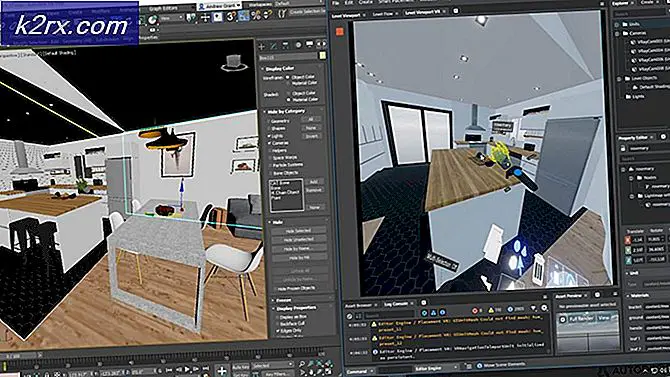Click the Remove button next to category list
Screen dimensions: 670x377
point(314,190)
